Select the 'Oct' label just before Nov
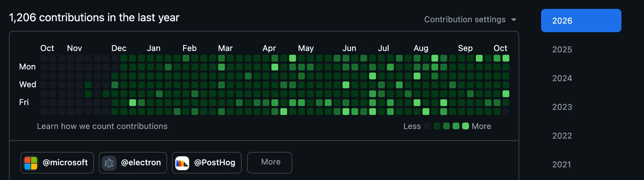This screenshot has height=180, width=644. click(x=47, y=48)
